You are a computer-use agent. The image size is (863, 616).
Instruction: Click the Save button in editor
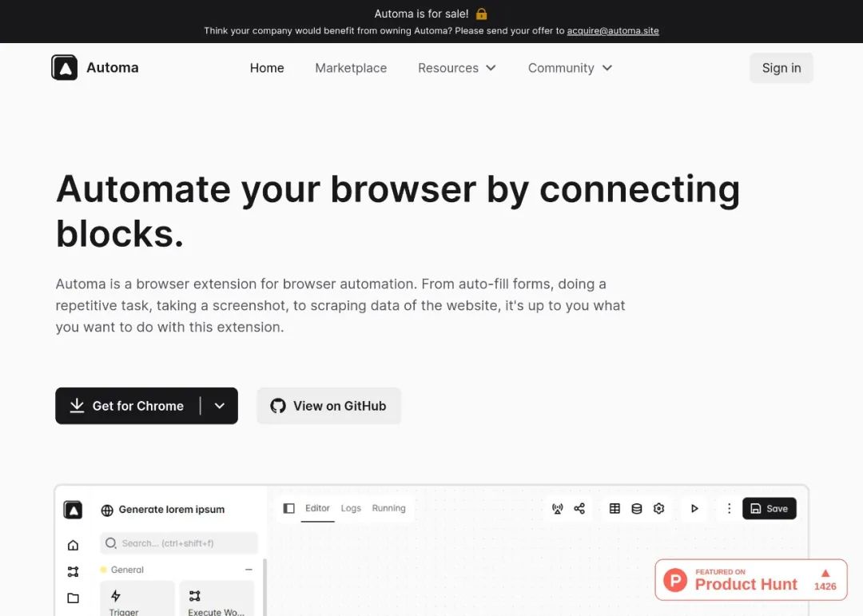point(769,508)
